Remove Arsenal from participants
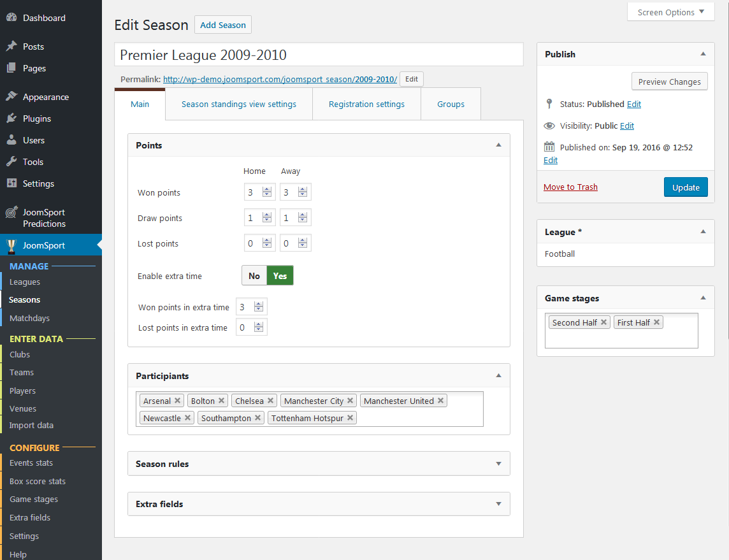Screen dimensions: 729x560 pyautogui.click(x=177, y=401)
